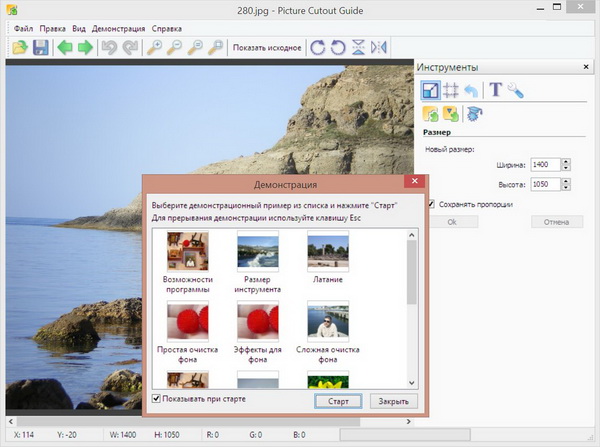600x447 pixels.
Task: Open the wrench settings tool
Action: (515, 90)
